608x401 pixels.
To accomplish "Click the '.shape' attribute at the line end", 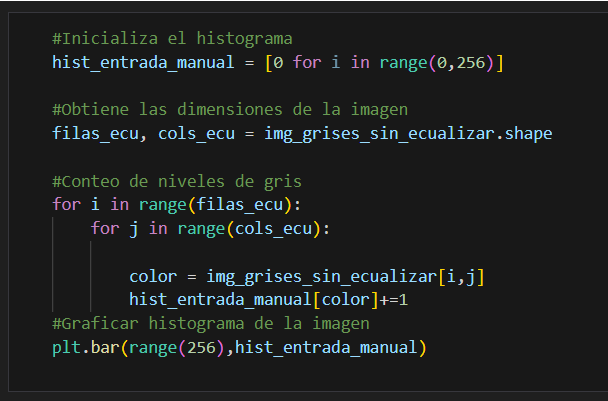I will 523,134.
